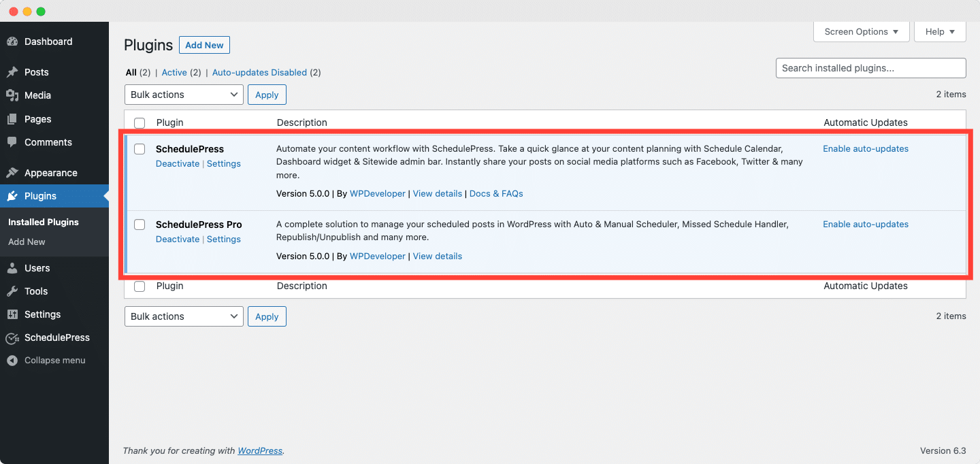
Task: Open Docs & FAQs link
Action: point(496,194)
